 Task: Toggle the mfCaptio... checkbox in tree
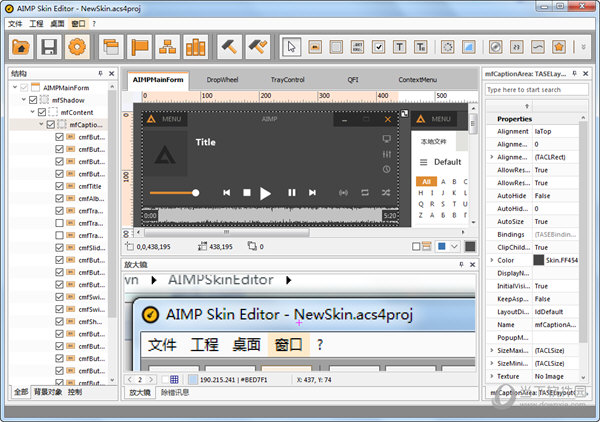51,125
